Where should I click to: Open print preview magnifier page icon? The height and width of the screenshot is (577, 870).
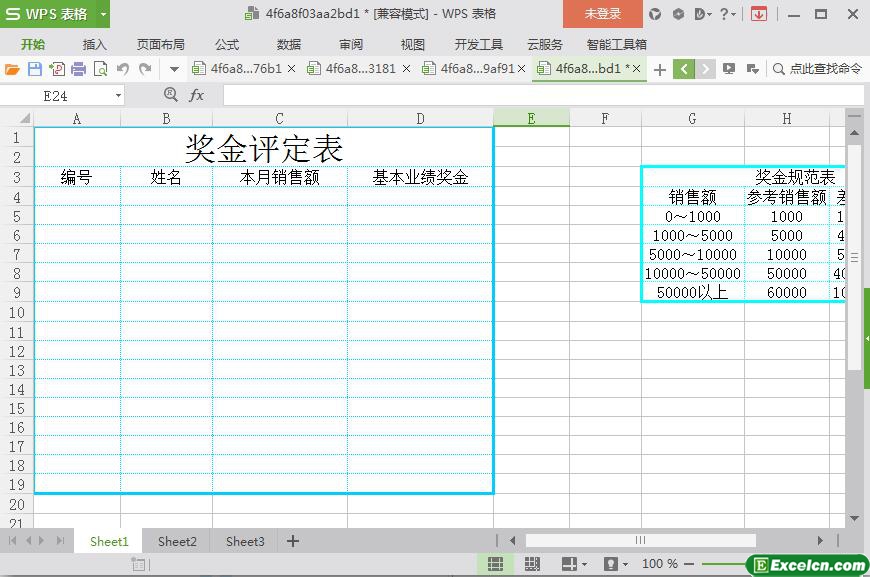(x=101, y=69)
